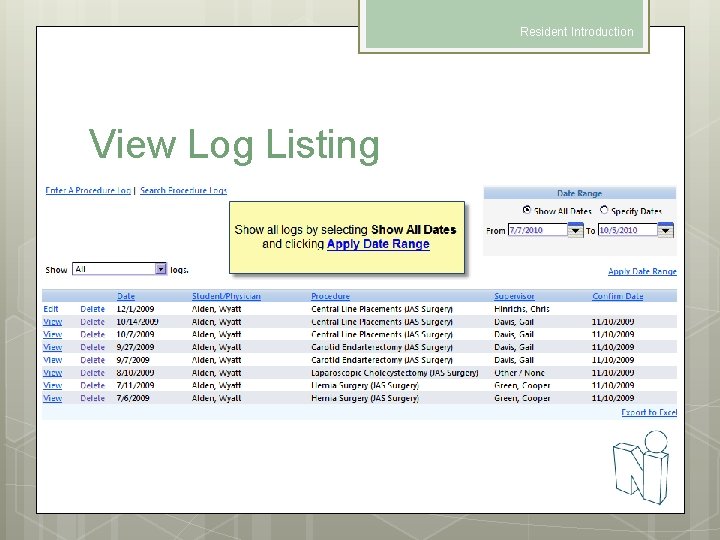
Task: Click Apply Date Range in yellow tip box
Action: coord(378,244)
